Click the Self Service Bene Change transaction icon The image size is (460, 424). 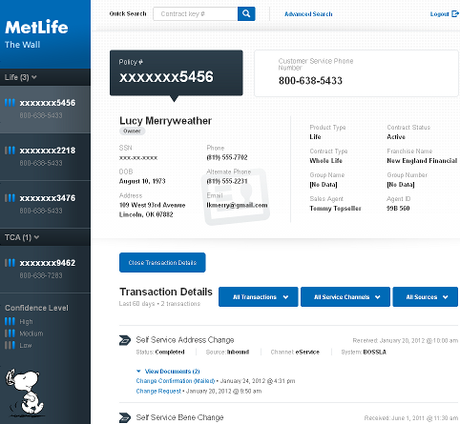125,417
